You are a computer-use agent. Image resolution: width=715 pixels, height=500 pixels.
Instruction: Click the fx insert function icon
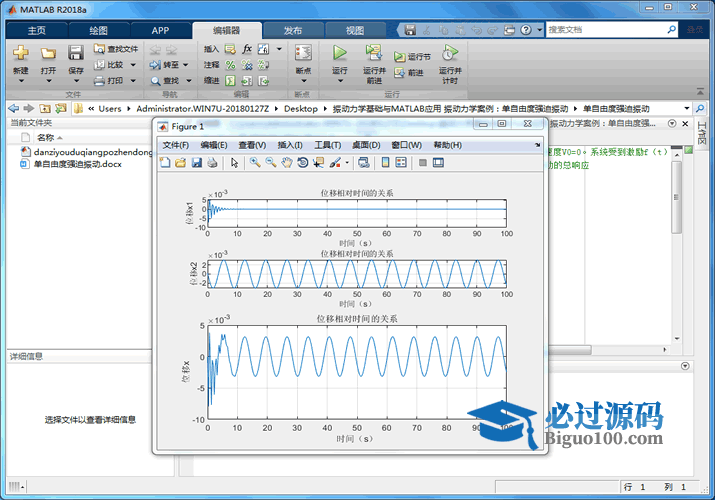[247, 49]
